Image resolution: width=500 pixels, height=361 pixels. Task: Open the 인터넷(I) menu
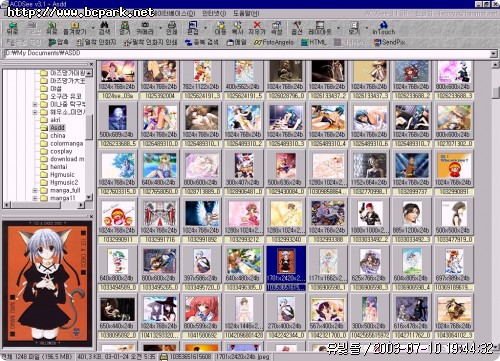point(214,13)
